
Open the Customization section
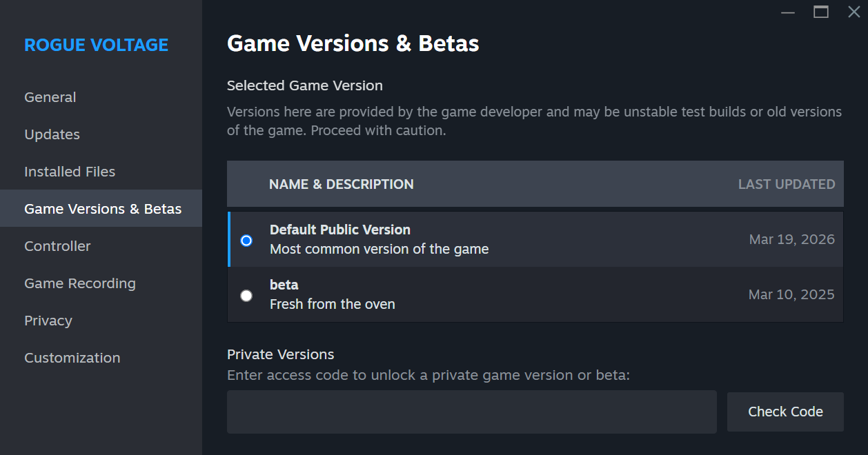tap(72, 358)
